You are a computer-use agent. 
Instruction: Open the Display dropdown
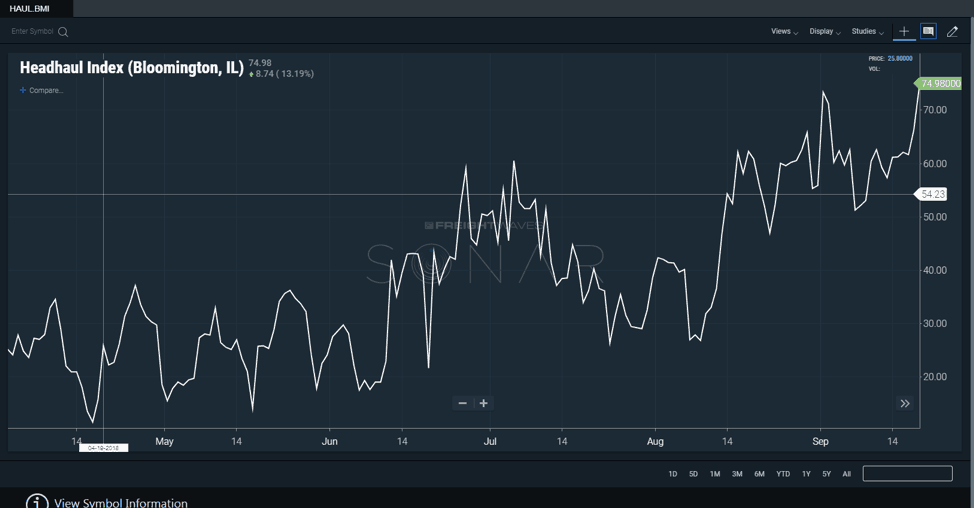[x=824, y=32]
